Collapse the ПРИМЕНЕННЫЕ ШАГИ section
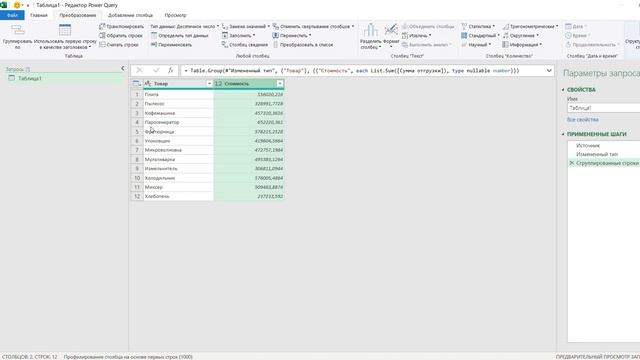 pos(563,134)
